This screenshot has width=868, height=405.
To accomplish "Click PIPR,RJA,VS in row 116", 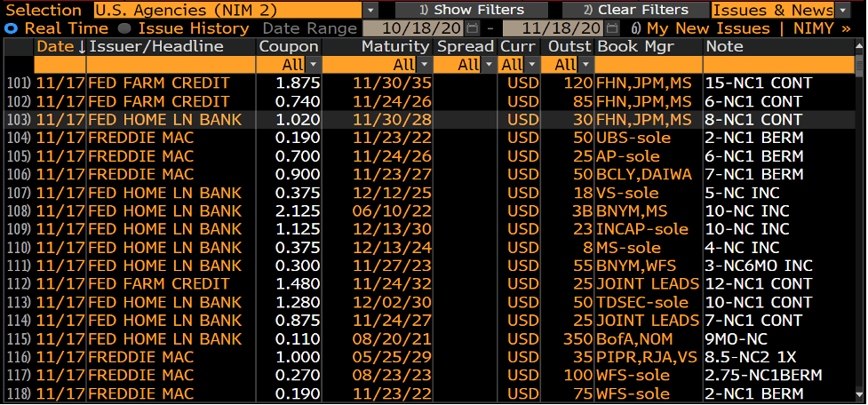I will click(x=649, y=357).
